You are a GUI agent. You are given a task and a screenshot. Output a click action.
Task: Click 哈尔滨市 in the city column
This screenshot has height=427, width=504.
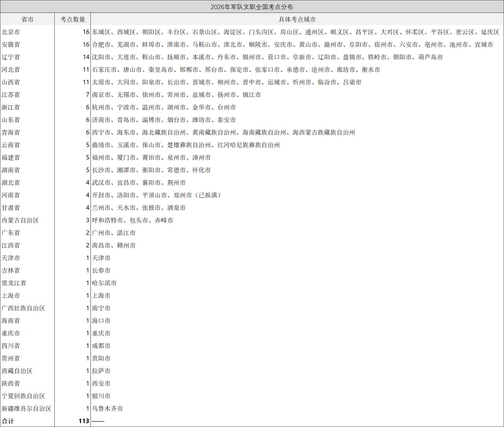(x=104, y=283)
